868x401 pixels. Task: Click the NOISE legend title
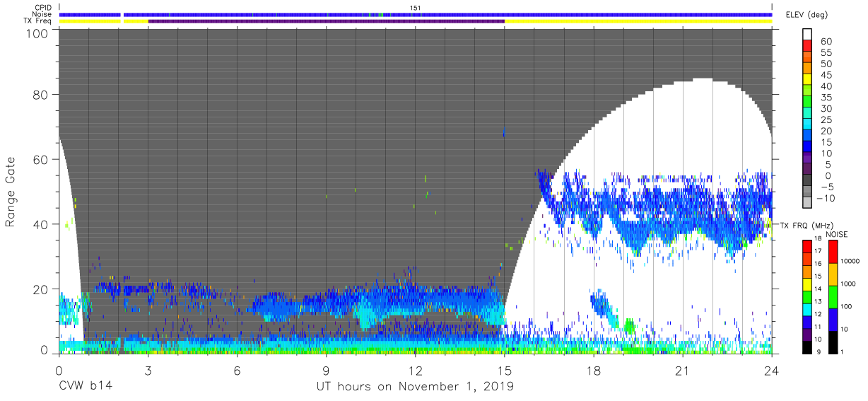(x=836, y=234)
